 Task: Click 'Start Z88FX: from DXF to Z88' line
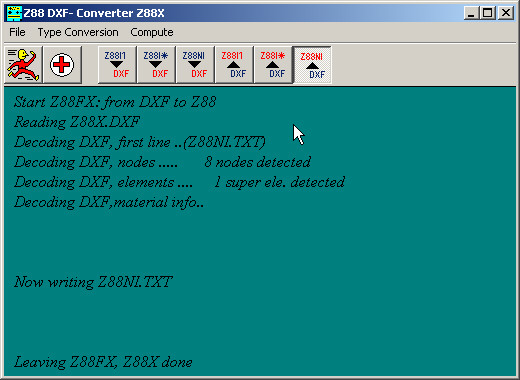click(x=115, y=102)
